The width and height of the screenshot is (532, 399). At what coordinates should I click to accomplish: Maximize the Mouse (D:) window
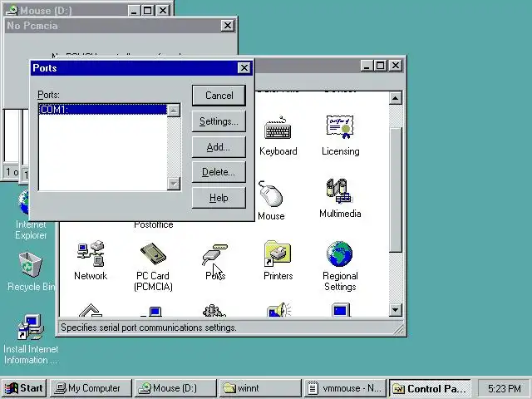(x=148, y=11)
